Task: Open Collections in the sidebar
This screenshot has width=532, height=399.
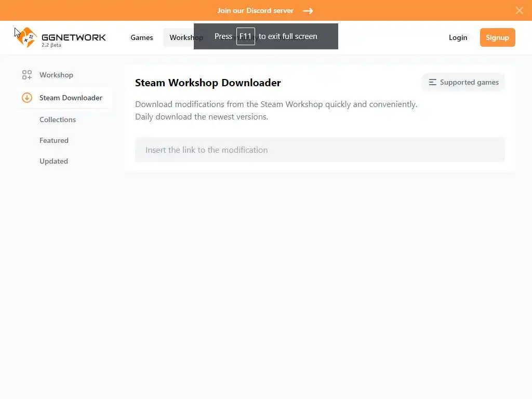Action: (x=57, y=119)
